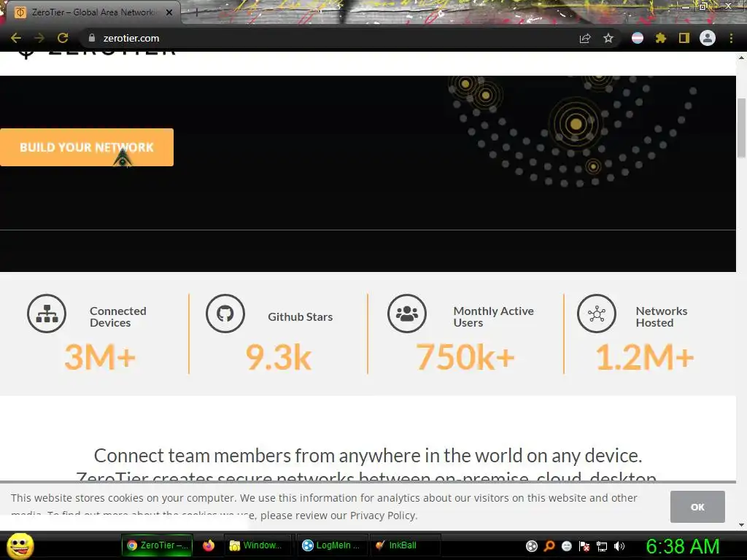Click the scrollbar up arrow

pyautogui.click(x=741, y=58)
